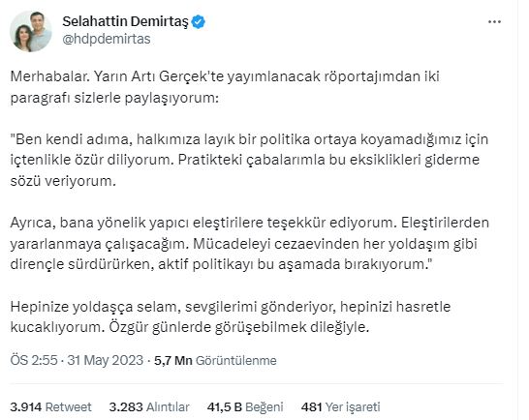
Task: Click the closing paragraph starting with Hepinize
Action: click(x=231, y=316)
